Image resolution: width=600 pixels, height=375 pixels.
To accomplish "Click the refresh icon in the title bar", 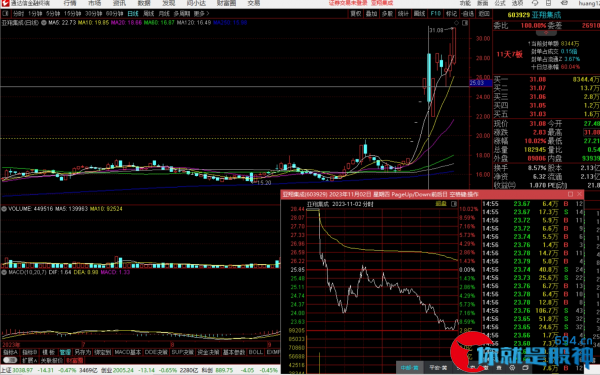I will click(535, 3).
